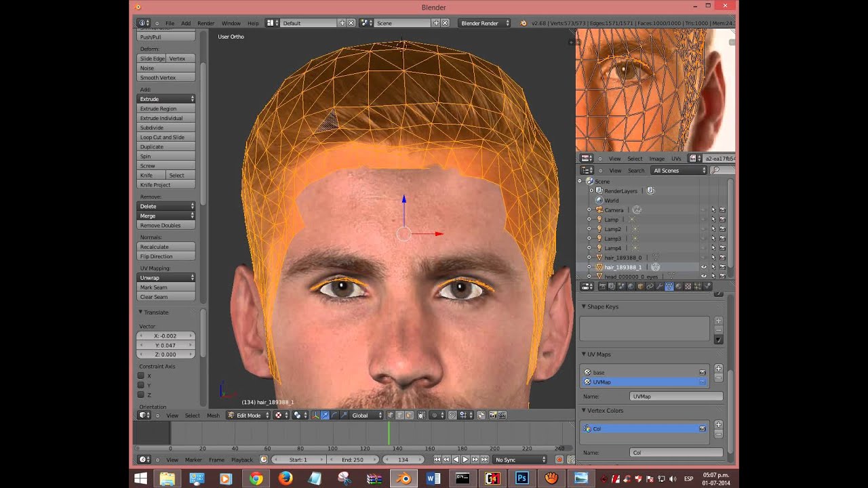This screenshot has width=868, height=488.
Task: Open the No Sync dropdown
Action: click(x=519, y=460)
